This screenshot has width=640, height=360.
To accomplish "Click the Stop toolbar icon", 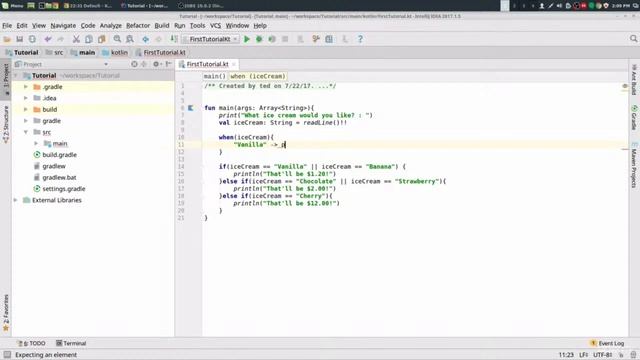I will pos(285,39).
